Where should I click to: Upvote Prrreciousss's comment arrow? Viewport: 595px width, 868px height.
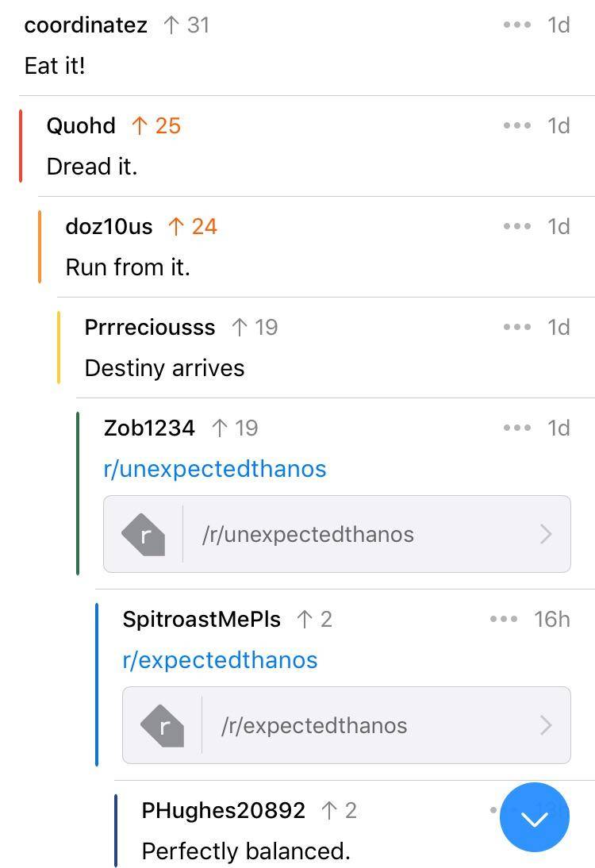[x=240, y=328]
